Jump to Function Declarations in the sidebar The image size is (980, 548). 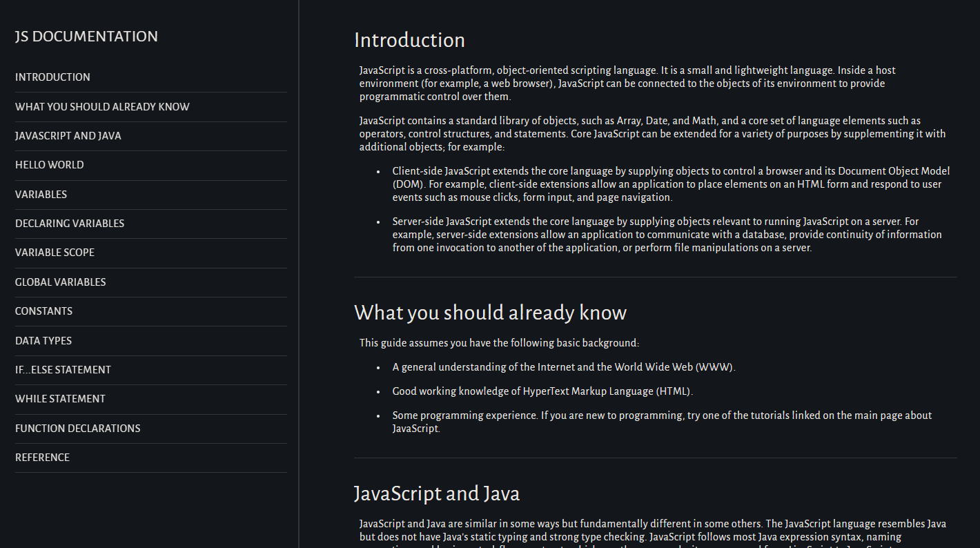78,429
